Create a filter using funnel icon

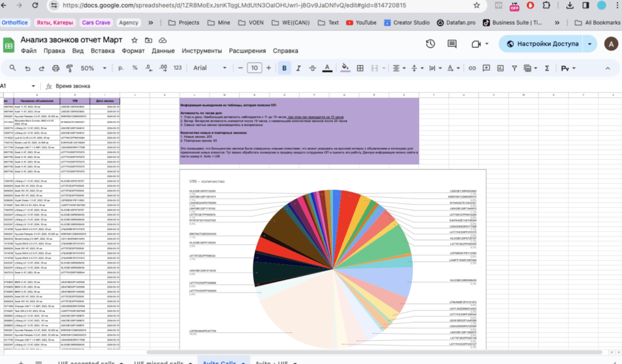pos(514,68)
